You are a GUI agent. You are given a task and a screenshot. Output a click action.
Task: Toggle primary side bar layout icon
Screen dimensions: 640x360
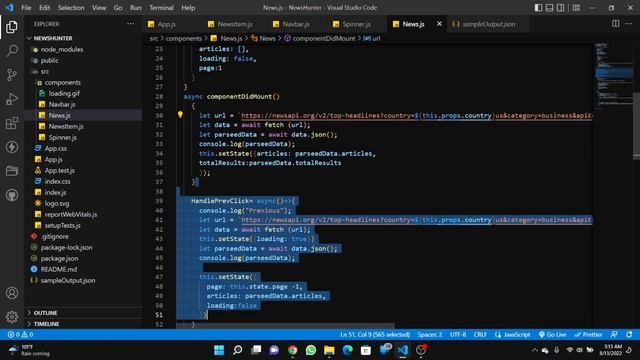(538, 7)
